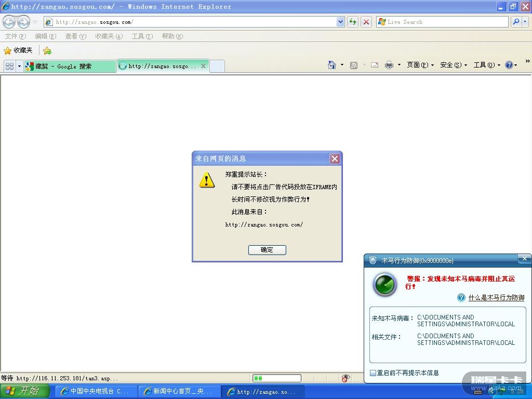Open a new blank tab
Viewport: 532px width, 399px height.
[x=217, y=66]
